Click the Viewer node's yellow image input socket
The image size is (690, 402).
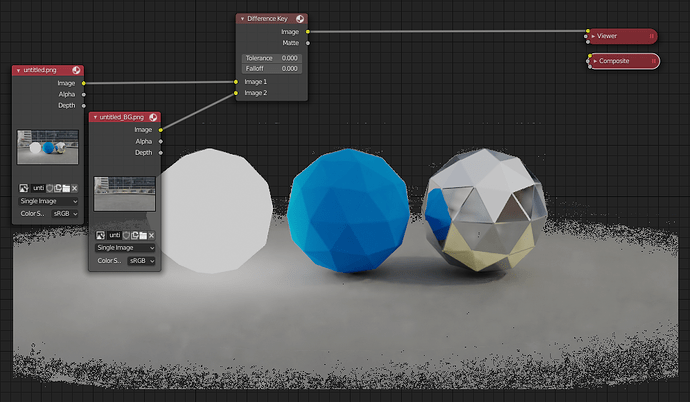[587, 31]
